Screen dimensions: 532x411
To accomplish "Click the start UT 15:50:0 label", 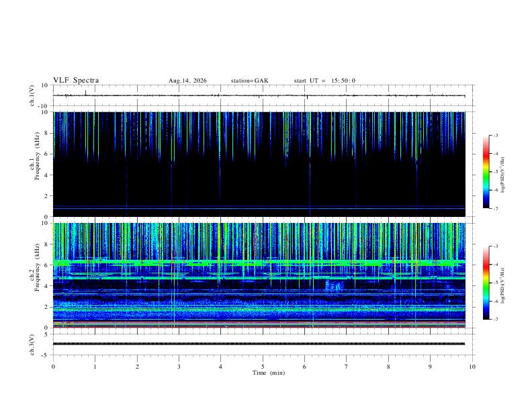I will pyautogui.click(x=324, y=81).
